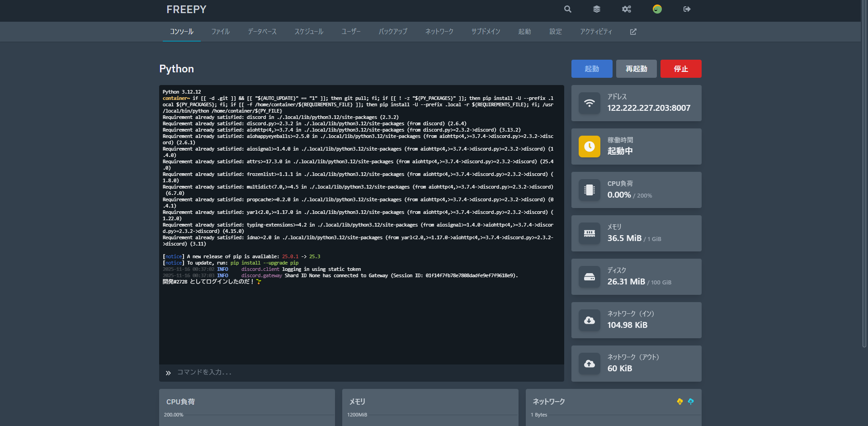Open the server list layers icon

597,9
